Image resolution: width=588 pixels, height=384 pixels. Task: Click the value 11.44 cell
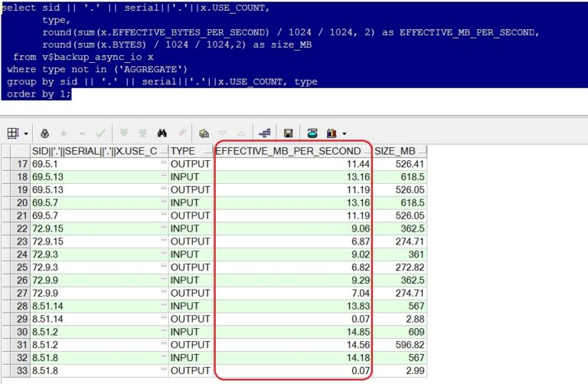293,164
